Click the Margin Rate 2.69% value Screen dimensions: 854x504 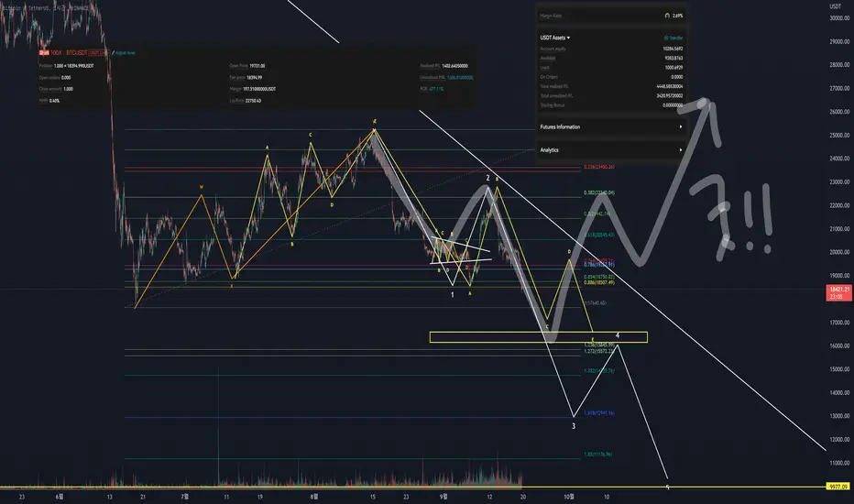click(x=677, y=16)
